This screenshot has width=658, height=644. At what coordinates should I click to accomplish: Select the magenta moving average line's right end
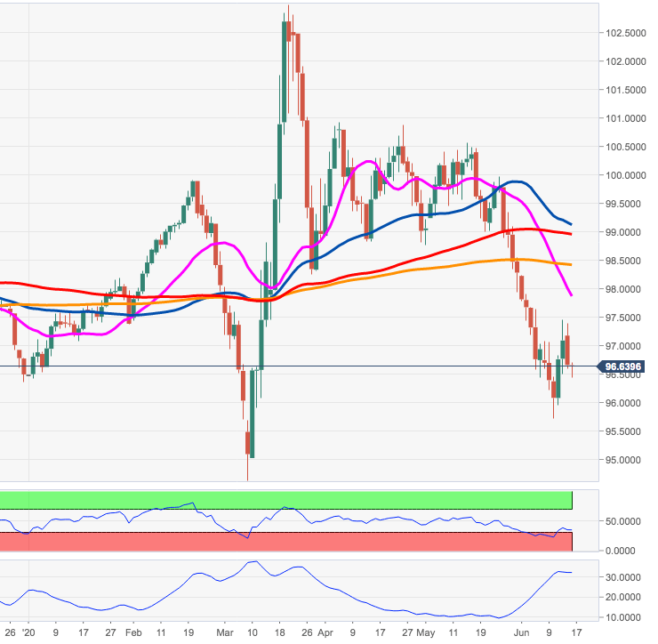570,294
